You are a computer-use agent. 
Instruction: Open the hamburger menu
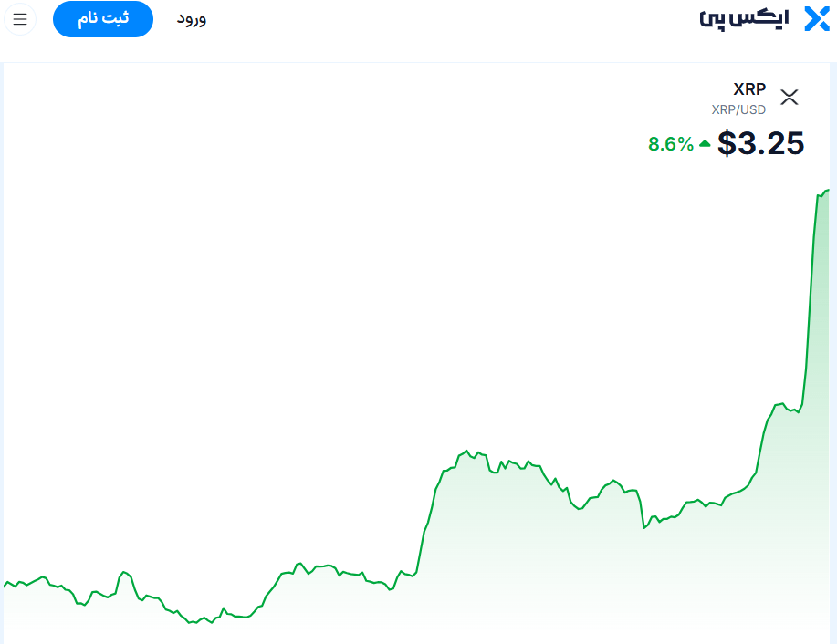(x=20, y=19)
